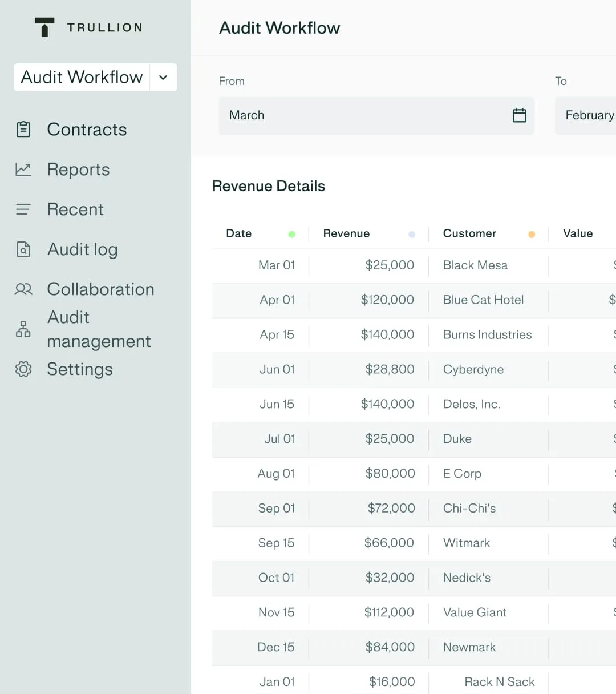Click the green dot in Date header
This screenshot has height=694, width=616.
tap(292, 234)
